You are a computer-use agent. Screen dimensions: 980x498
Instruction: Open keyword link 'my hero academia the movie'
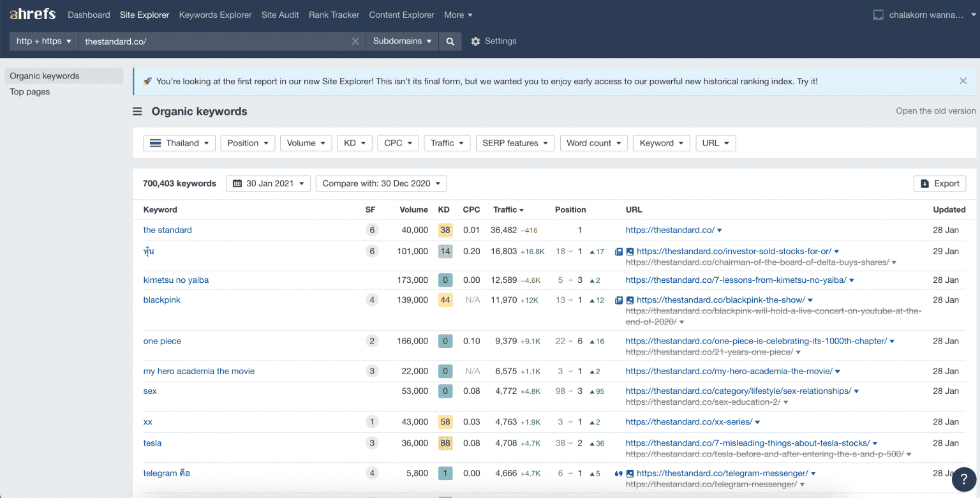pyautogui.click(x=199, y=371)
